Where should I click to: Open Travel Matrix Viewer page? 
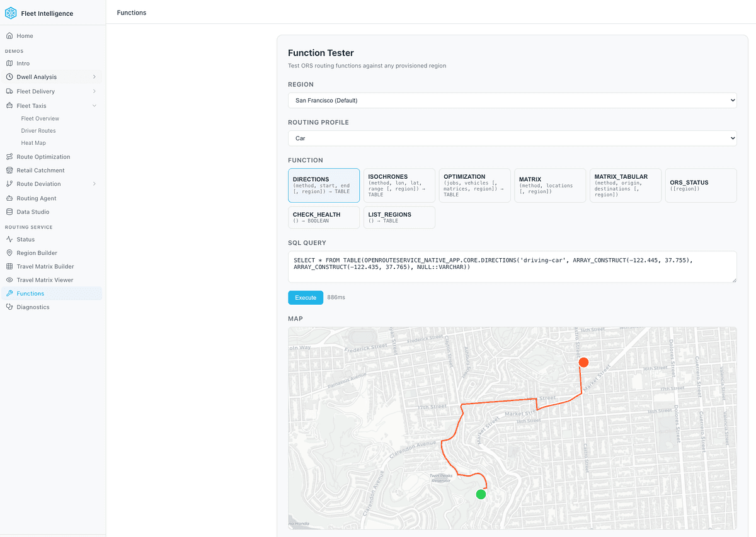pos(45,280)
